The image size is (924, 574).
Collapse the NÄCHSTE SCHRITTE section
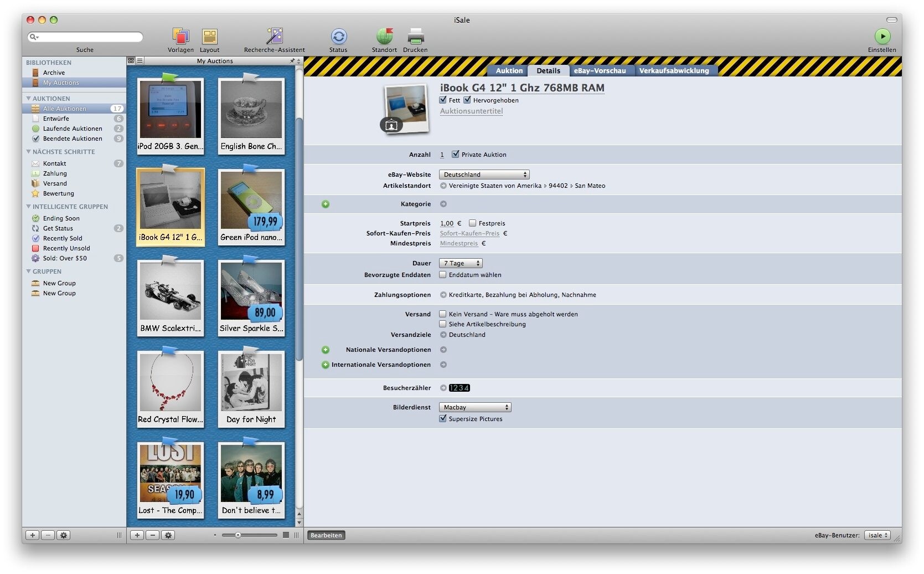(28, 152)
